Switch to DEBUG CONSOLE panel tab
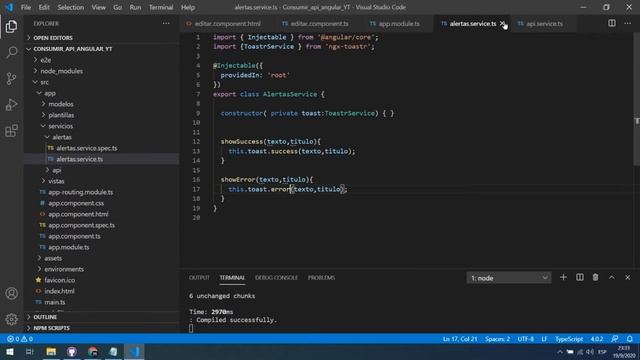This screenshot has height=360, width=640. [x=276, y=278]
